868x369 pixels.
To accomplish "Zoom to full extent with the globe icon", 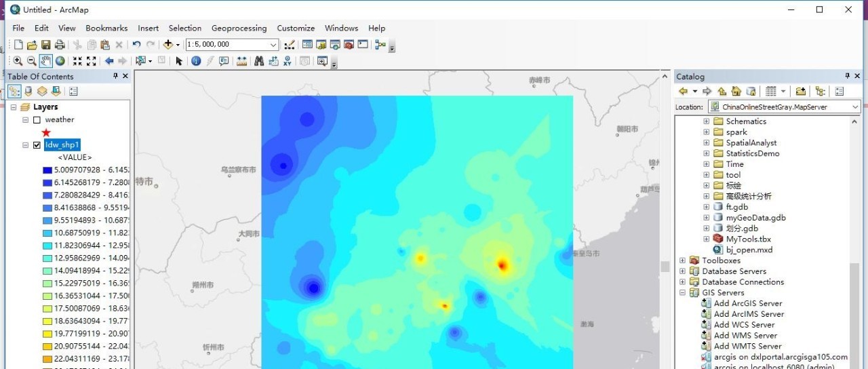I will (x=60, y=61).
